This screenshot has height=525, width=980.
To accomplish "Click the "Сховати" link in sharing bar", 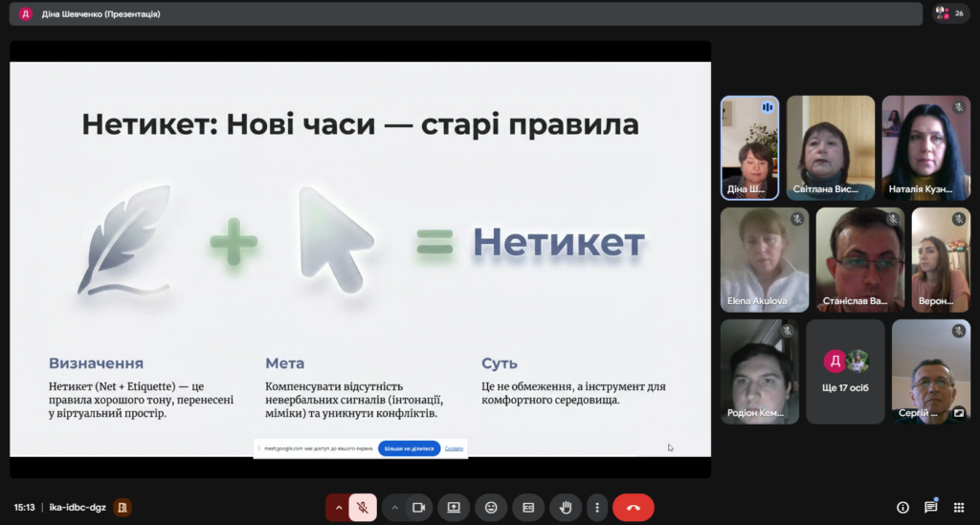I will (x=454, y=448).
